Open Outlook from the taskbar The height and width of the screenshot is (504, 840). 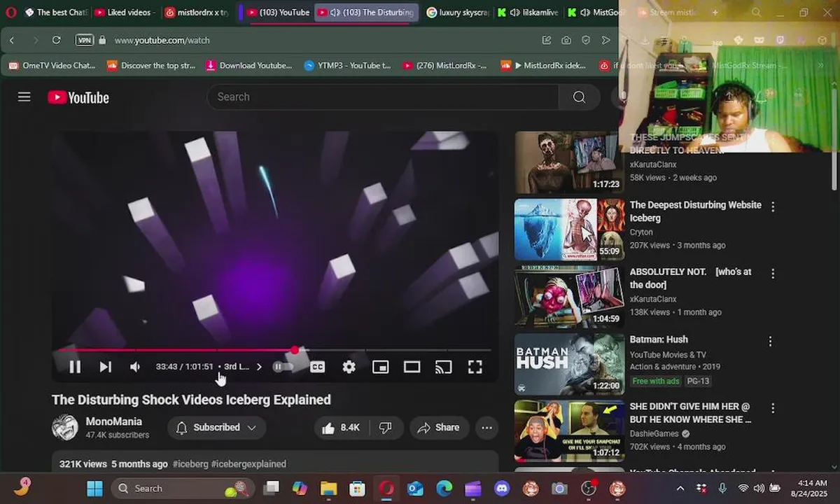[415, 489]
